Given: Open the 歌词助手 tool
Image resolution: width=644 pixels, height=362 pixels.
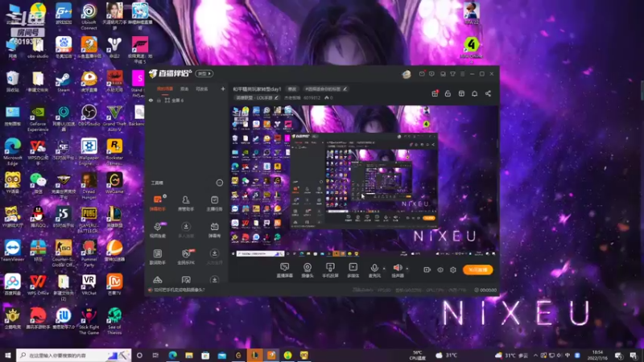Looking at the screenshot, I should (157, 257).
